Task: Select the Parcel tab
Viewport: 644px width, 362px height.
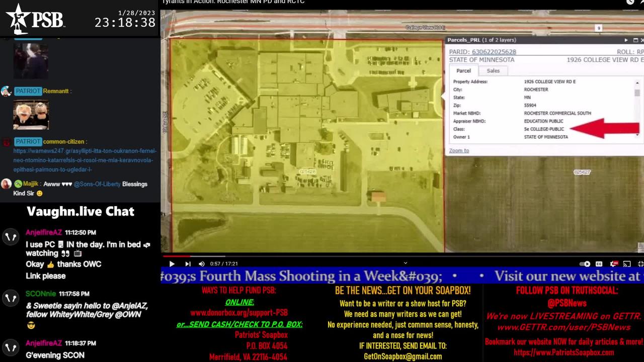Action: [463, 71]
